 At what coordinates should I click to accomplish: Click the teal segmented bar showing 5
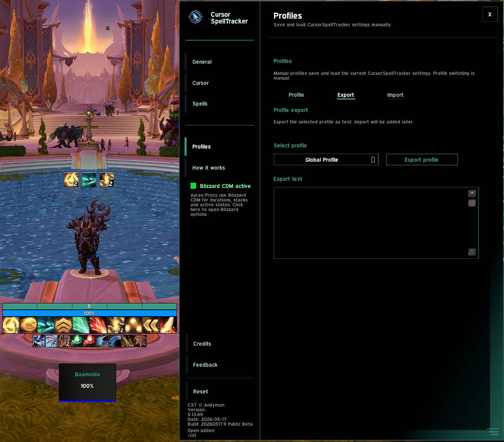(x=90, y=306)
